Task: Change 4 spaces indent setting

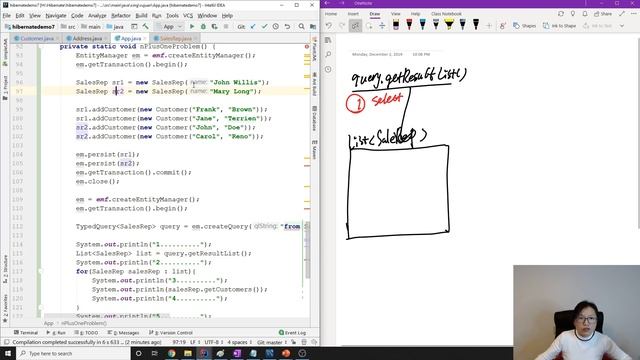Action: 239,342
